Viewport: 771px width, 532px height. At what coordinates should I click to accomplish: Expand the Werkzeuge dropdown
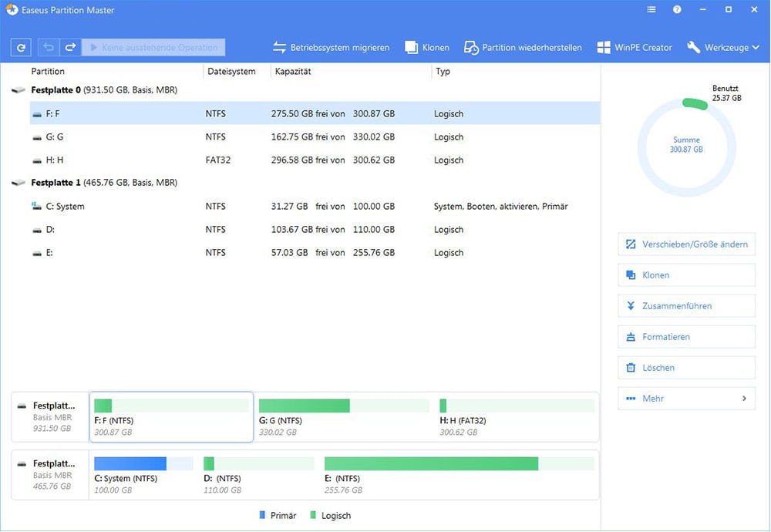(723, 48)
